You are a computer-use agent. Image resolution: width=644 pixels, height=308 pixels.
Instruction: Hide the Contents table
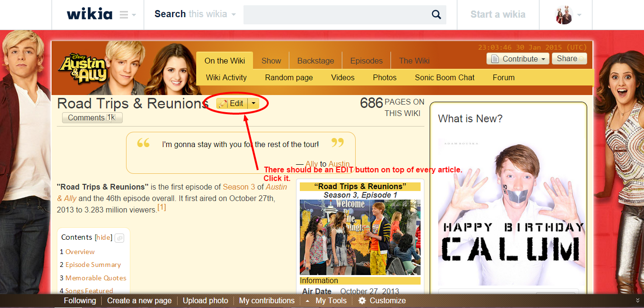[x=103, y=237]
